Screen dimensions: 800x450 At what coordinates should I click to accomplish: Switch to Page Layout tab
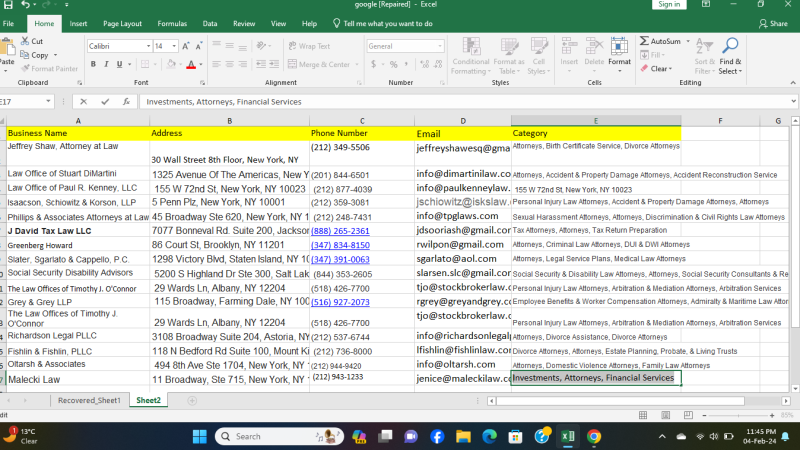(122, 23)
